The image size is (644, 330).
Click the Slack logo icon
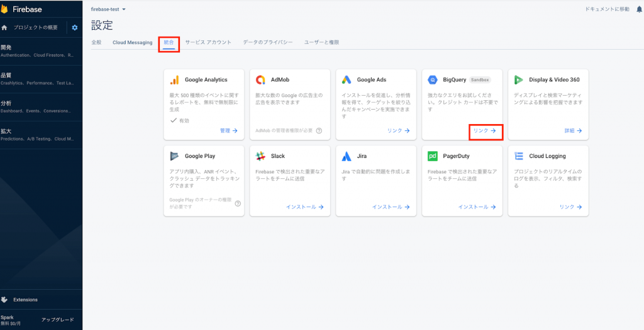pos(260,156)
